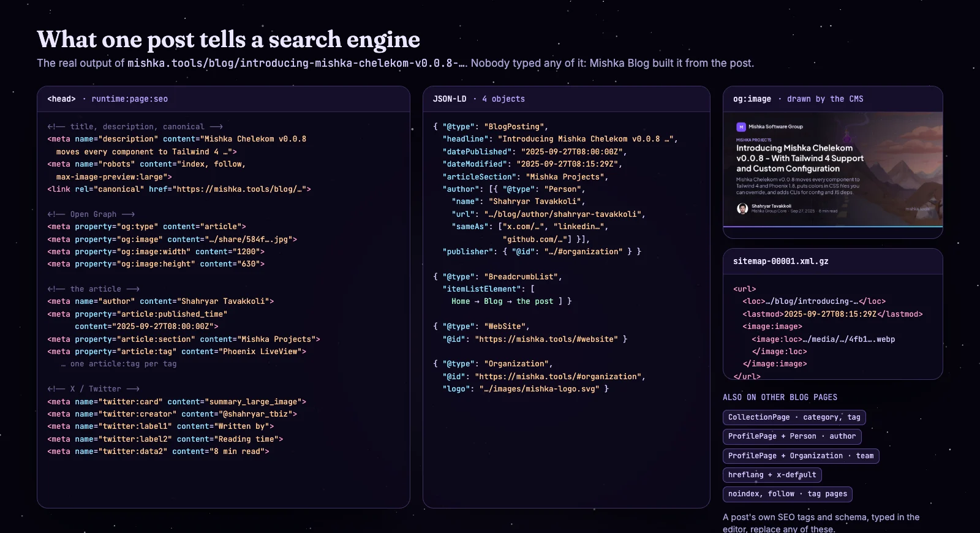Click the 'sitemap-00001.xml.gz' panel title
This screenshot has width=980, height=533.
pos(781,261)
